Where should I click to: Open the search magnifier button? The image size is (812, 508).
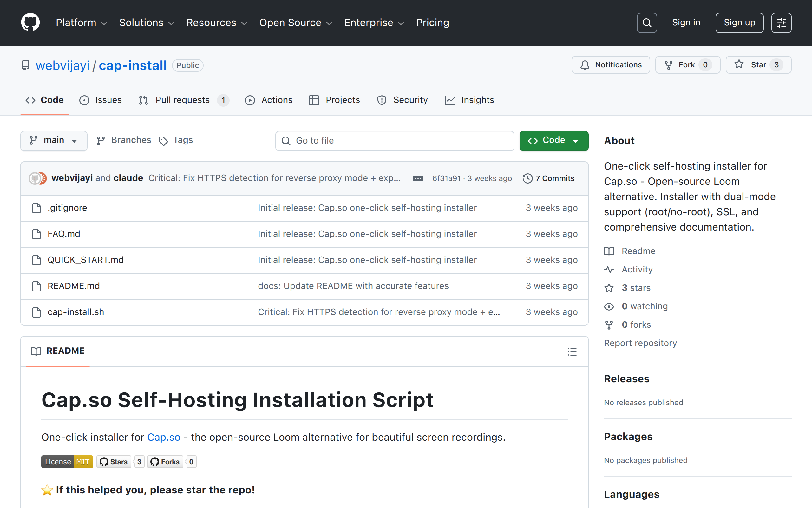point(646,23)
